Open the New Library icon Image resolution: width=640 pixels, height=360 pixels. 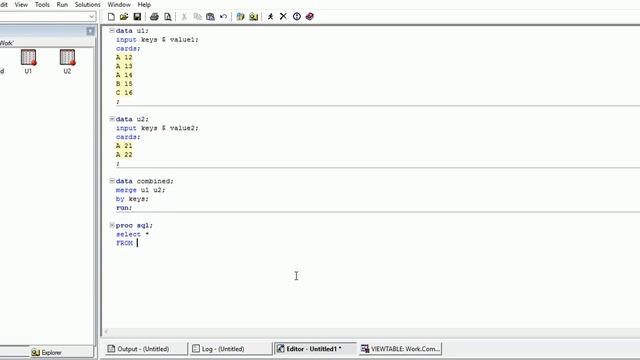[240, 17]
